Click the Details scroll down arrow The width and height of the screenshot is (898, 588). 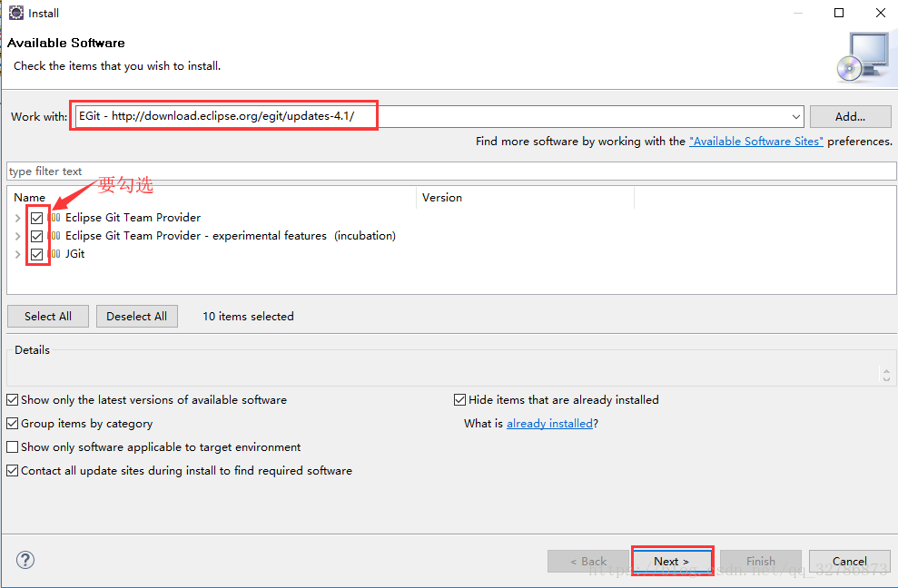click(x=886, y=378)
